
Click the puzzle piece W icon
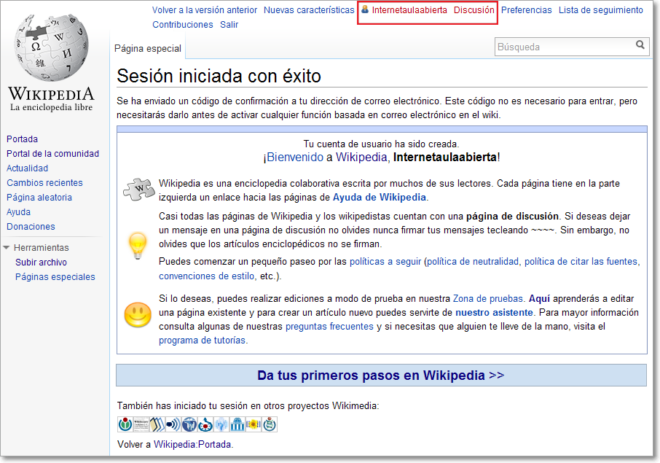pyautogui.click(x=139, y=189)
